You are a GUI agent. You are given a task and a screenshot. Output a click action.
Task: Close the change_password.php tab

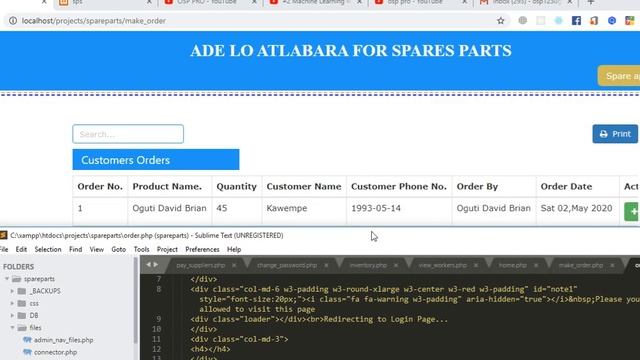[x=326, y=265]
